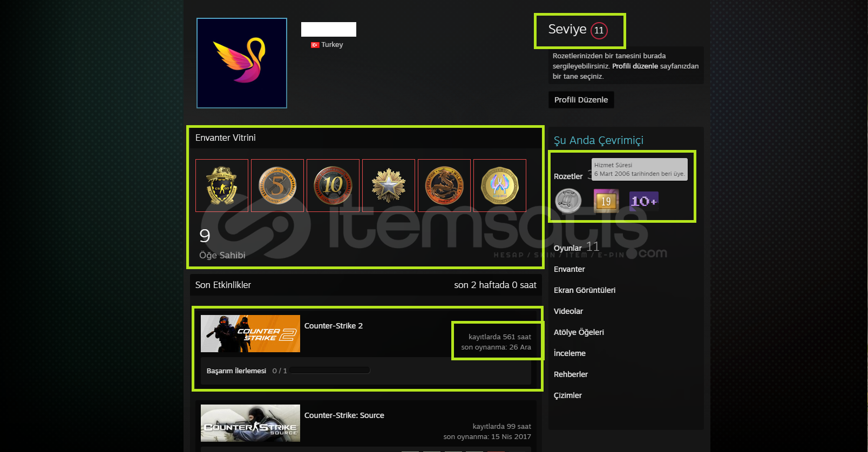
Task: Open the Five Year Veteran coin
Action: 277,186
